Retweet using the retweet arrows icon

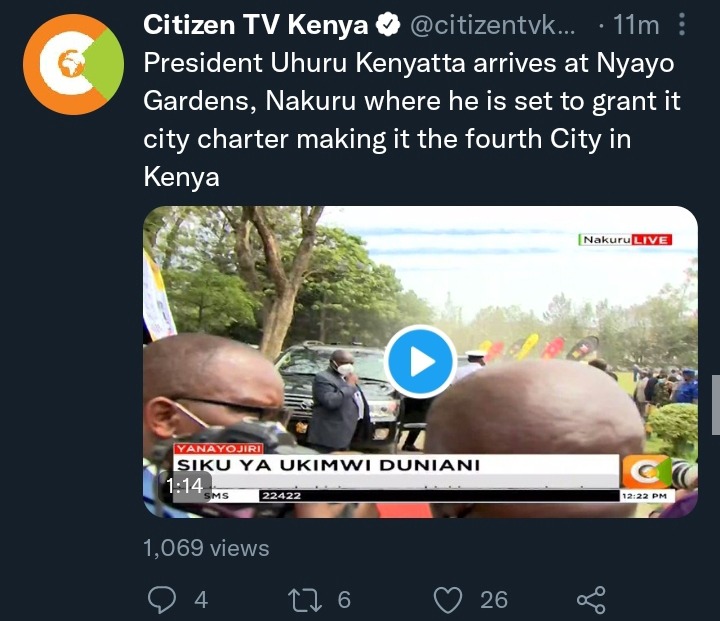click(305, 600)
